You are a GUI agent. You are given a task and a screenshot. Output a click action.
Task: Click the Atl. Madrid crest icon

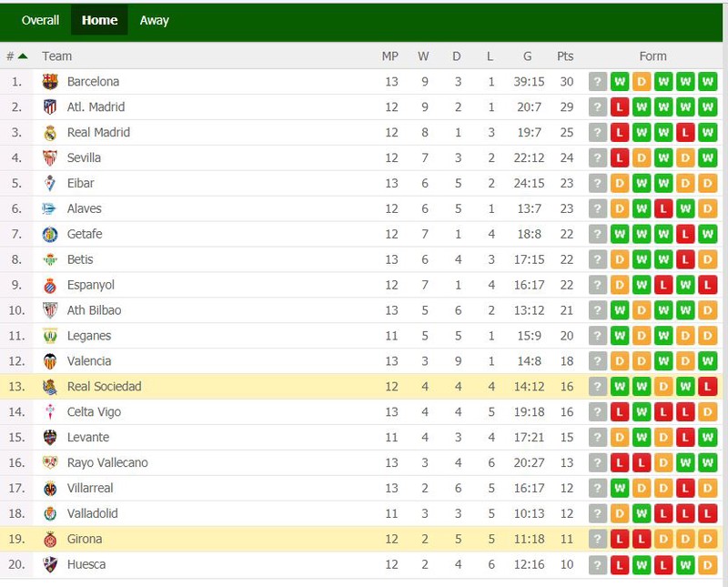click(x=50, y=107)
